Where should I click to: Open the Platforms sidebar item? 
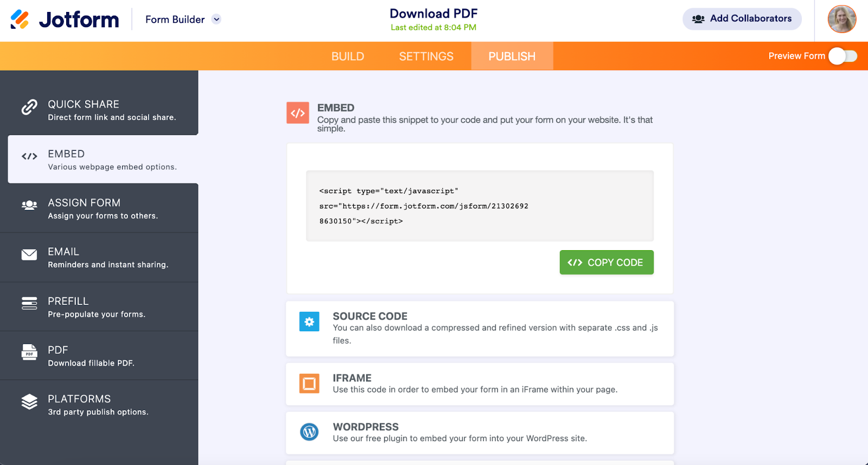click(x=99, y=405)
